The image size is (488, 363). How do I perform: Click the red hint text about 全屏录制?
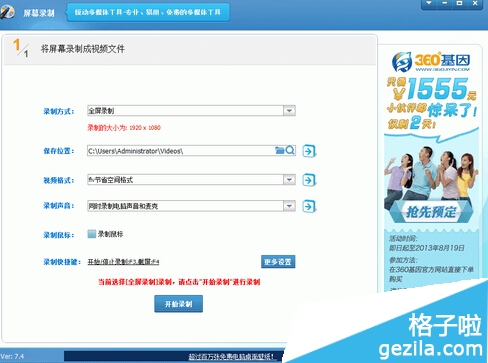pos(179,282)
